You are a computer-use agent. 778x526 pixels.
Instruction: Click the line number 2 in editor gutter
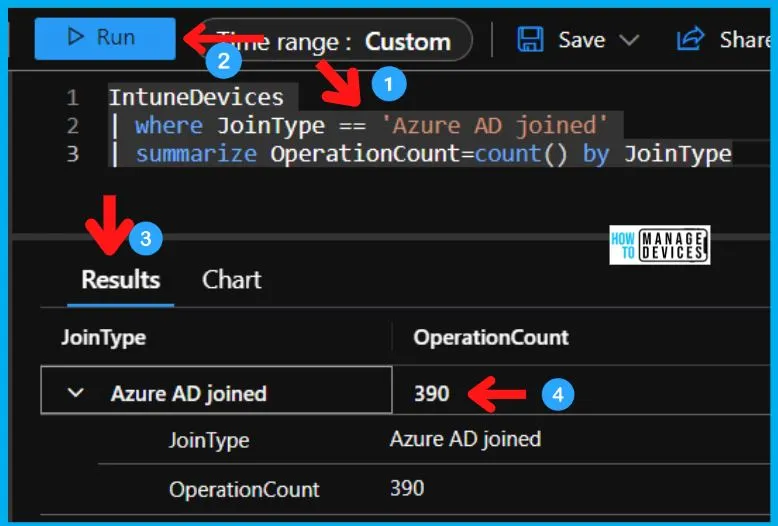click(72, 126)
